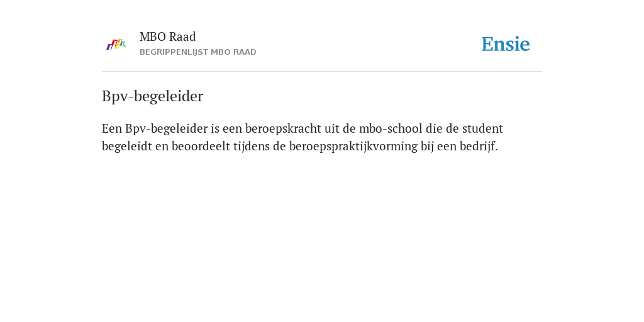The width and height of the screenshot is (644, 322).
Task: Click Bpv-begeleider inside the definition paragraph
Action: [166, 128]
